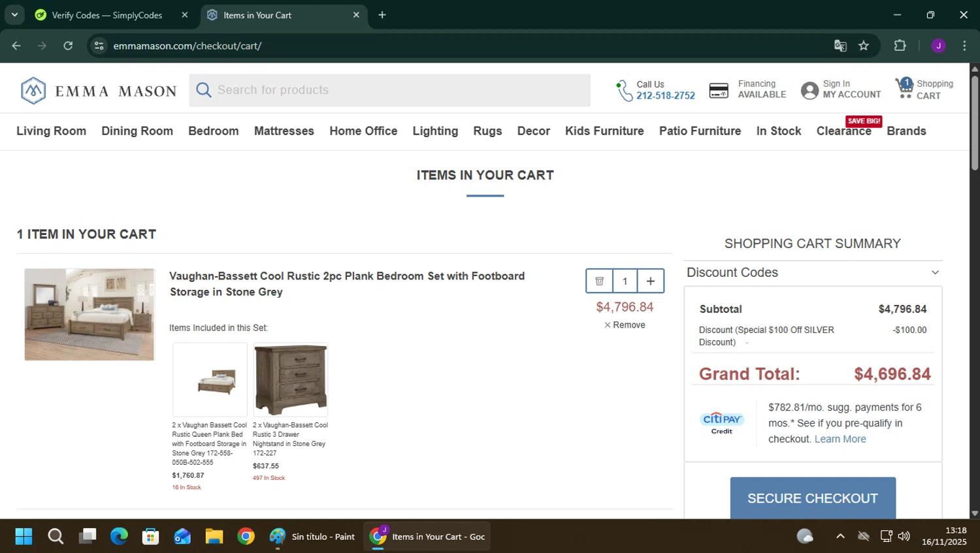980x553 pixels.
Task: Edit the quantity field showing 1
Action: 625,281
